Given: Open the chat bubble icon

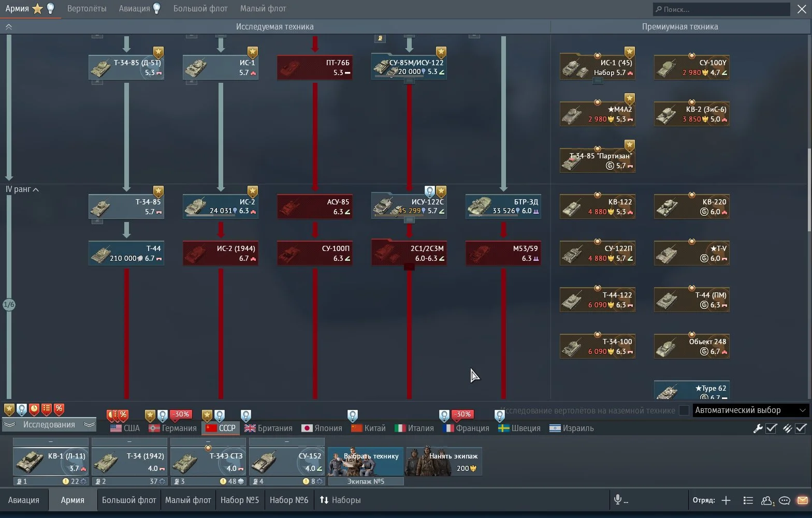Looking at the screenshot, I should (x=785, y=500).
